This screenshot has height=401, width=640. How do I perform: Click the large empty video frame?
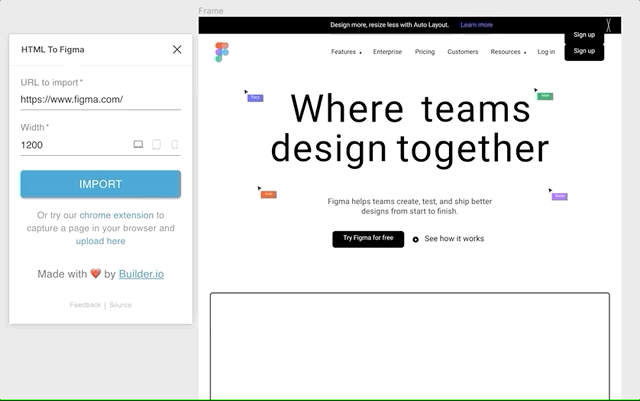410,345
